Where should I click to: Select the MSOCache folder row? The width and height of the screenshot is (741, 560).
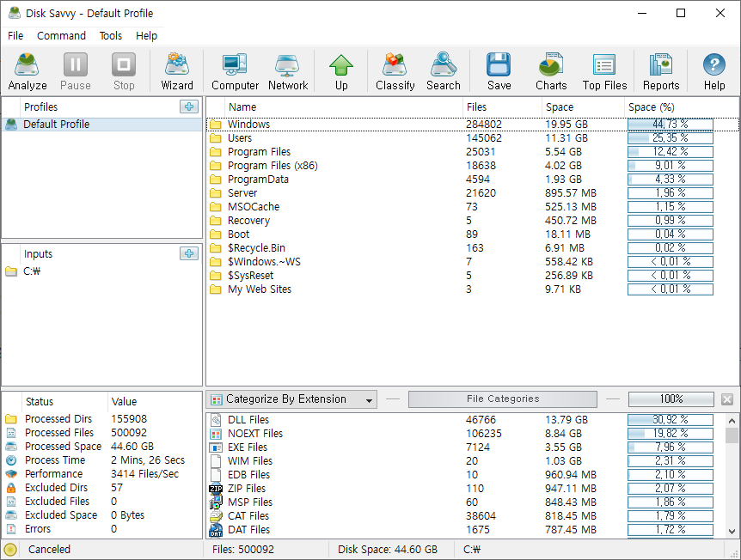473,206
